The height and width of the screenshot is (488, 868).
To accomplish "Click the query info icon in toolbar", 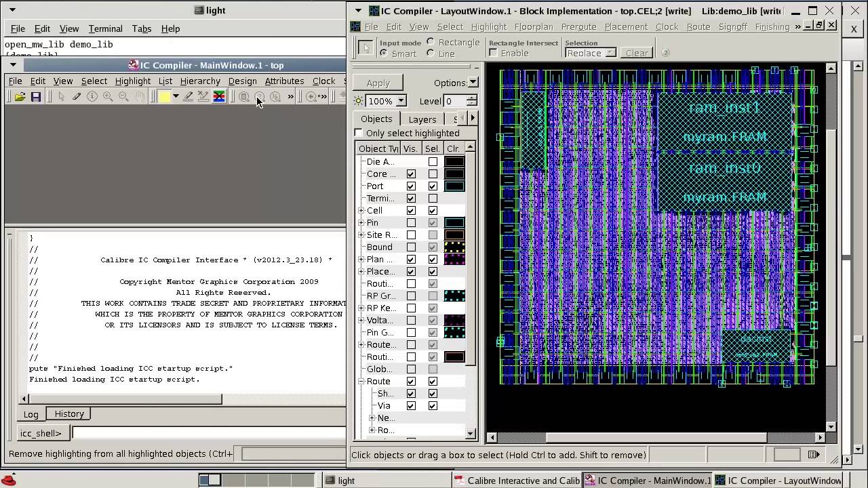I will tap(92, 97).
